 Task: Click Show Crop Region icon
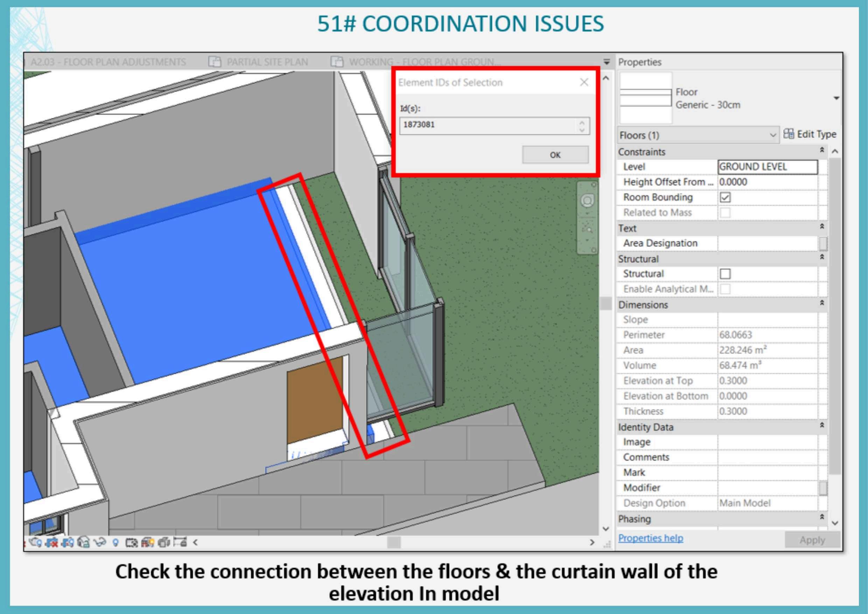pyautogui.click(x=67, y=543)
